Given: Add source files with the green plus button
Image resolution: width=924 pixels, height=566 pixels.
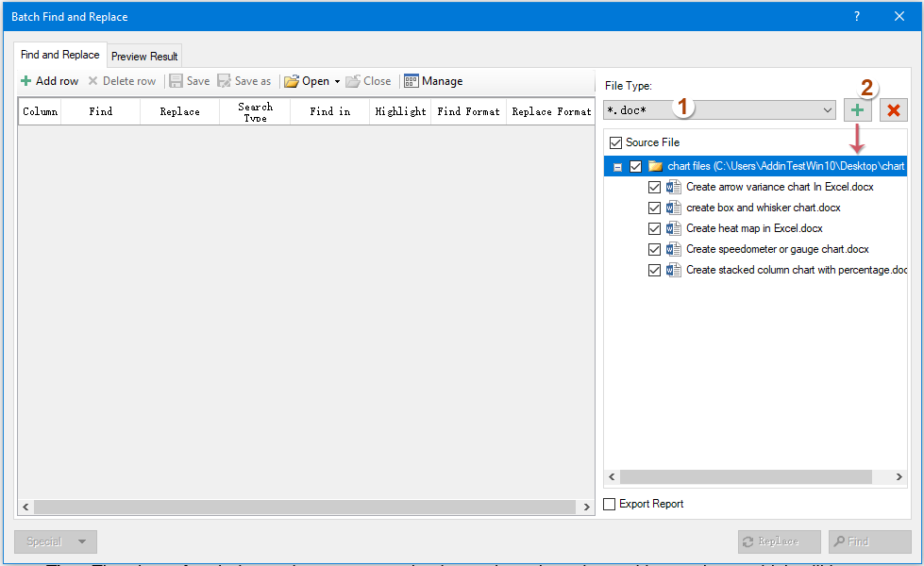Looking at the screenshot, I should click(x=857, y=109).
